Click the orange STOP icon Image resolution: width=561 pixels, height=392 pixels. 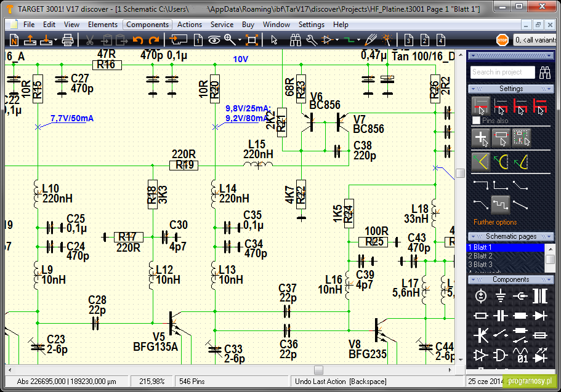(502, 40)
